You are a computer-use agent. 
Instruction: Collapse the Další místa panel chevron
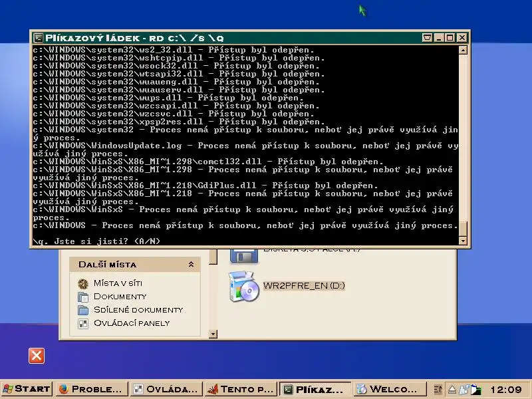click(191, 264)
